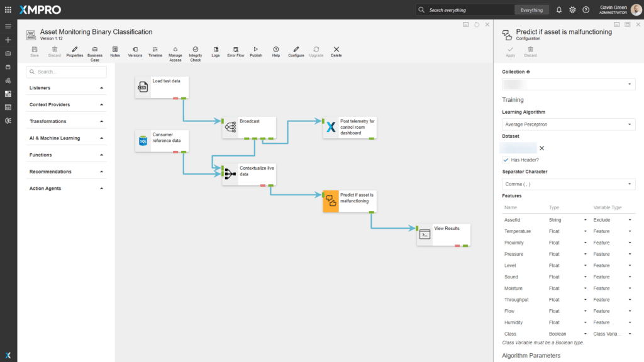The height and width of the screenshot is (362, 644).
Task: Click the Integrity Check toolbar icon
Action: pyautogui.click(x=195, y=49)
